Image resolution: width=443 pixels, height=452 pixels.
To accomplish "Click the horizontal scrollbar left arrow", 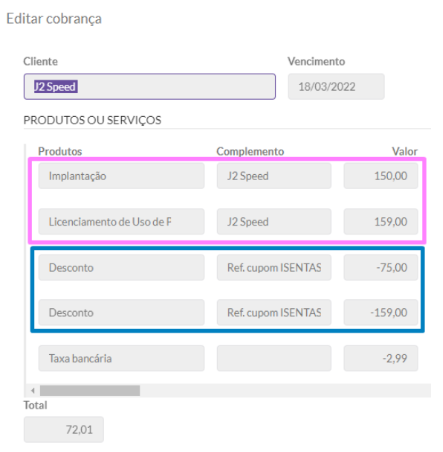I will (33, 390).
